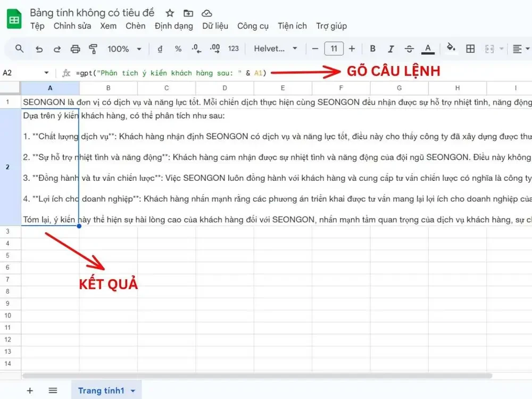Toggle italic formatting
532x399 pixels.
(x=391, y=49)
